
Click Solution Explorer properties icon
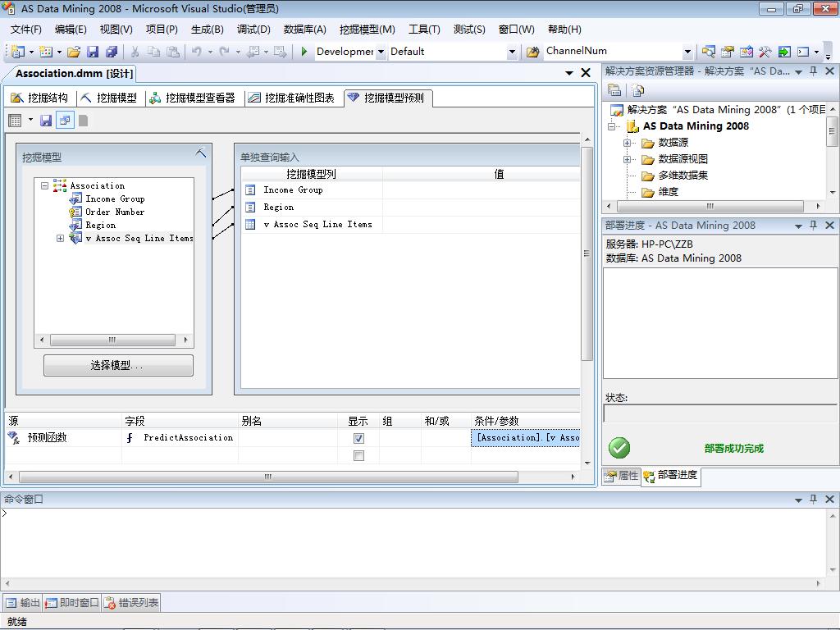coord(614,90)
